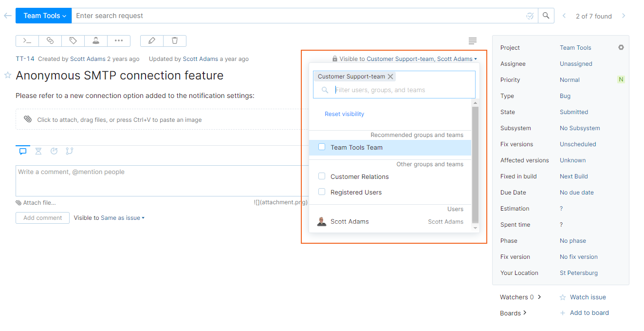Open the command dialog icon
Viewport: 644px width, 331px height.
27,40
